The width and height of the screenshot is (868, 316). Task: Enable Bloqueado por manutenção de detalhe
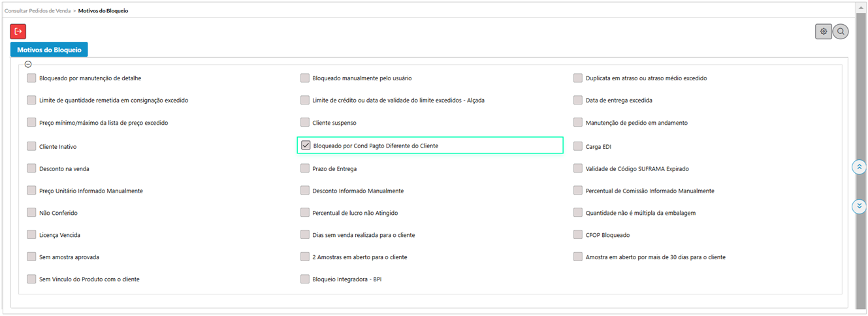[31, 78]
